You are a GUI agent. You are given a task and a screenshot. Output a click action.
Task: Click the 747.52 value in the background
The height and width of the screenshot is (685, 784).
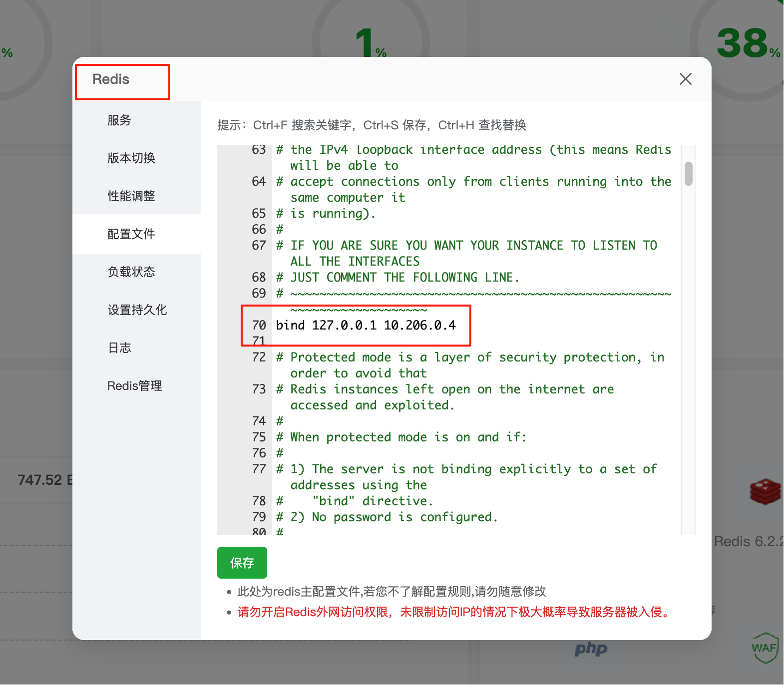pyautogui.click(x=45, y=480)
